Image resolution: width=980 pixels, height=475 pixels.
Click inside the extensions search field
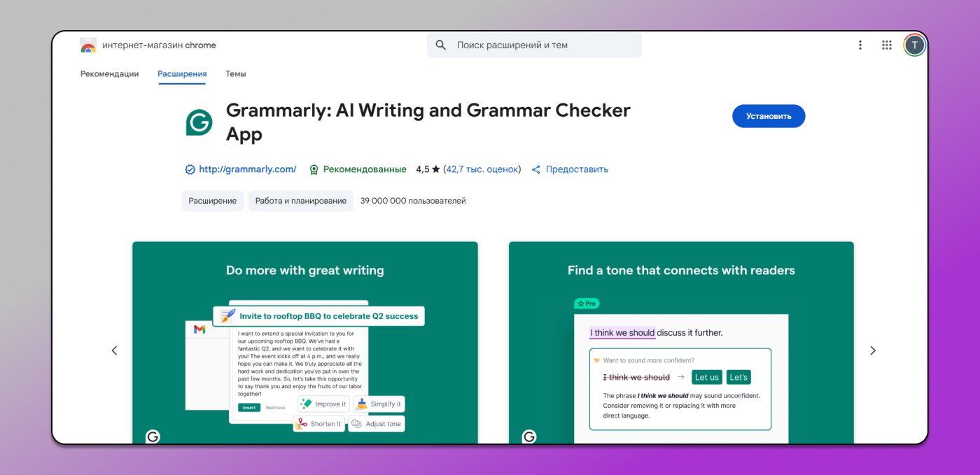534,44
